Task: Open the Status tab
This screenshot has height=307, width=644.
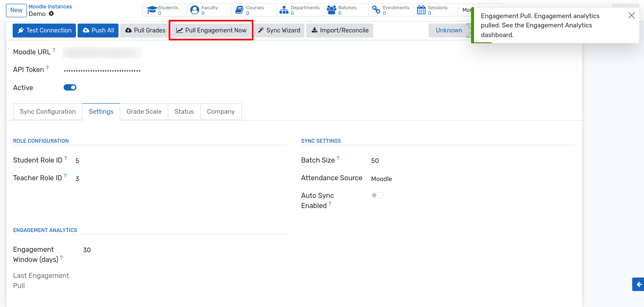Action: point(184,112)
